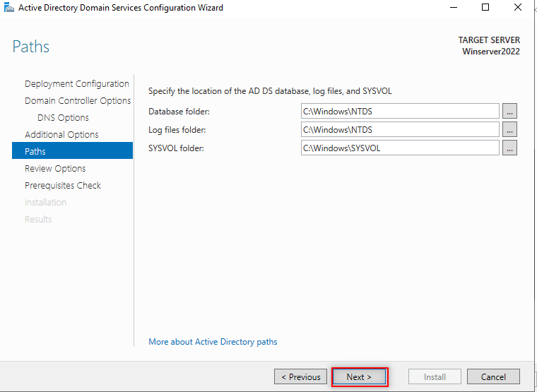Screen dimensions: 537x392
Task: Open the Review Options step
Action: click(x=55, y=168)
